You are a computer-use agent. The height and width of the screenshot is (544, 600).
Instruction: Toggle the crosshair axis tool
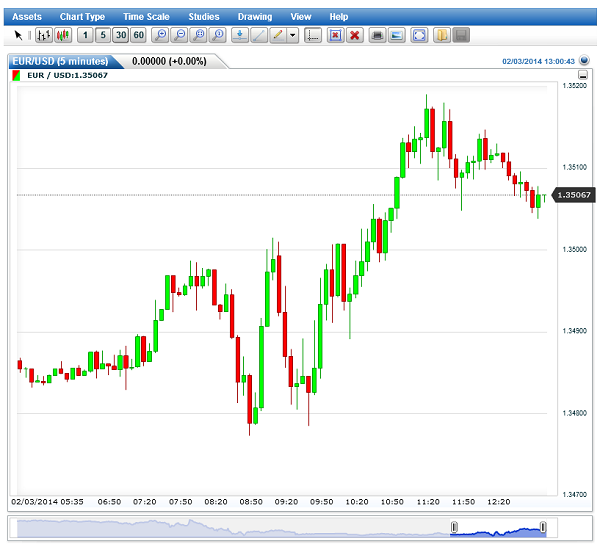pyautogui.click(x=313, y=36)
